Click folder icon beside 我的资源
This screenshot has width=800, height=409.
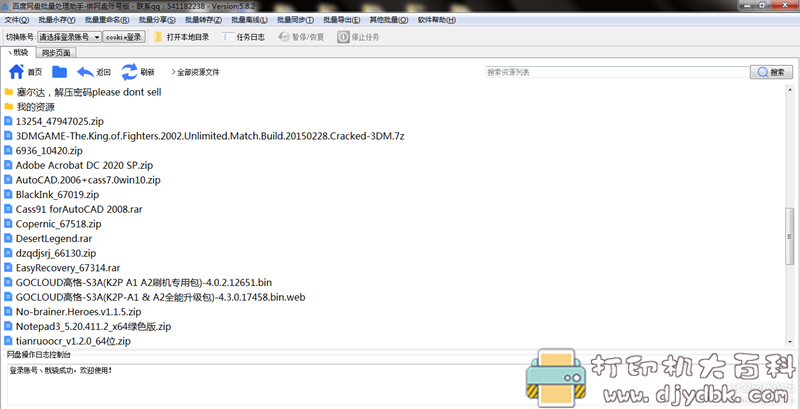click(x=8, y=107)
